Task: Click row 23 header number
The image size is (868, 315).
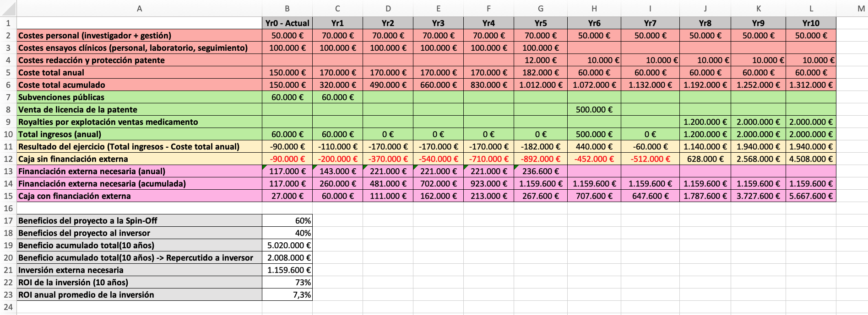Action: [x=8, y=295]
